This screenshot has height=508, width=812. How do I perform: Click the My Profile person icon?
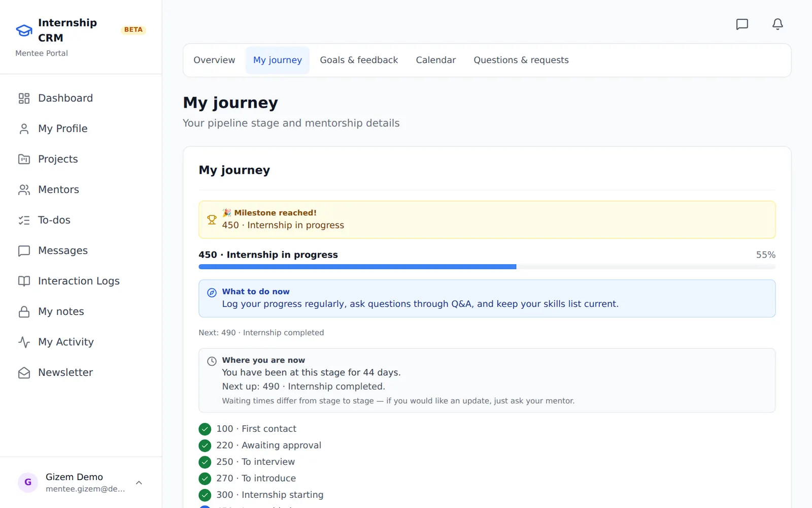[x=24, y=129]
